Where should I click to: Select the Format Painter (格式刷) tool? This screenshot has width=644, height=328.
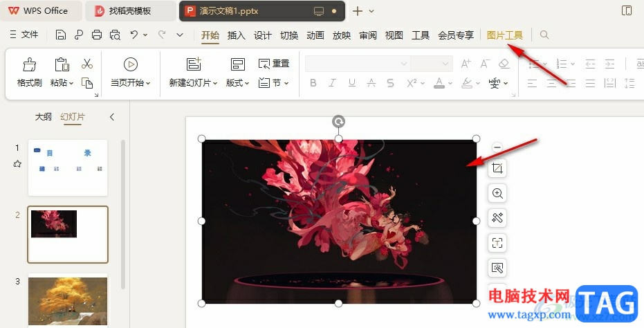(x=30, y=72)
